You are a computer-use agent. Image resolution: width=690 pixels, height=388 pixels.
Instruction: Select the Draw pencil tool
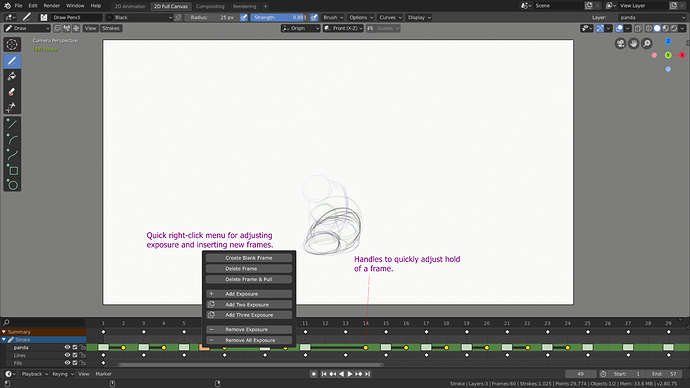pyautogui.click(x=12, y=61)
